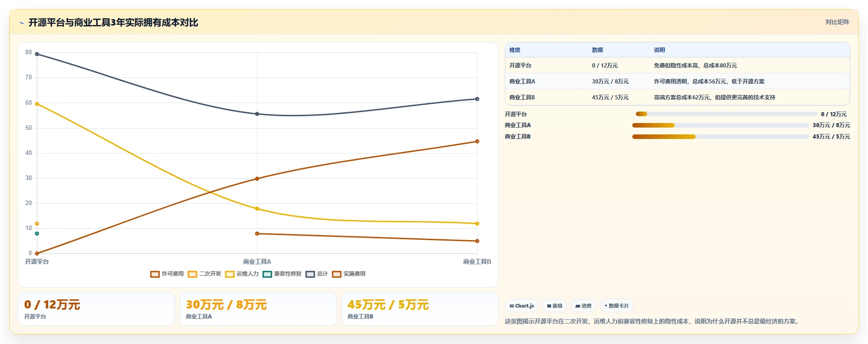Click 商业工具A label beside progress bar
Screen dimensions: 868x344
[518, 125]
